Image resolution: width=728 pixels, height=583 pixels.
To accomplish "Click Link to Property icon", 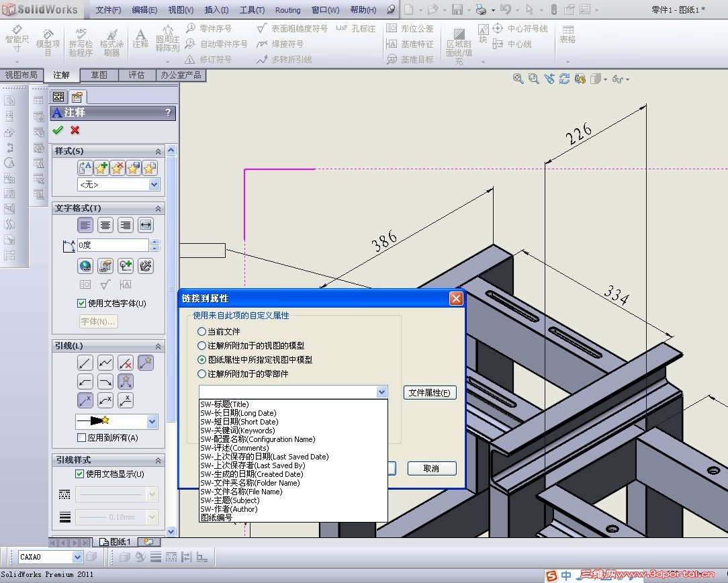I will pyautogui.click(x=105, y=266).
